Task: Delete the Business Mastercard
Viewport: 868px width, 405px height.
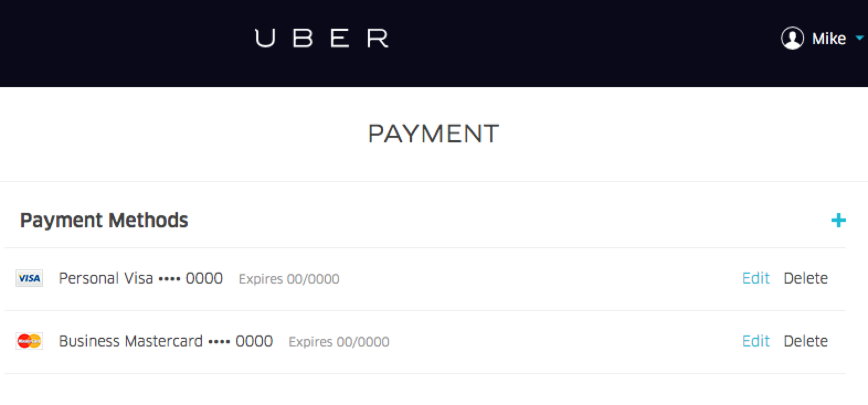Action: point(806,341)
